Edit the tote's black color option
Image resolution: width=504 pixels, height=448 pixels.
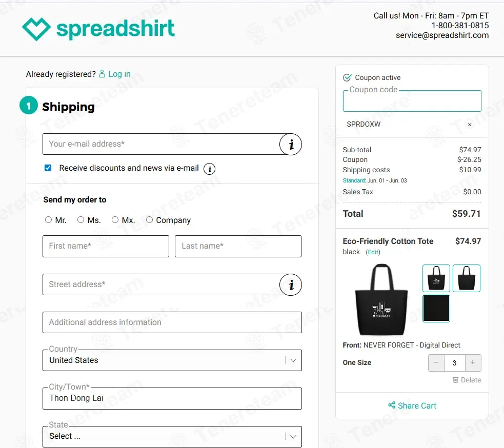tap(373, 252)
